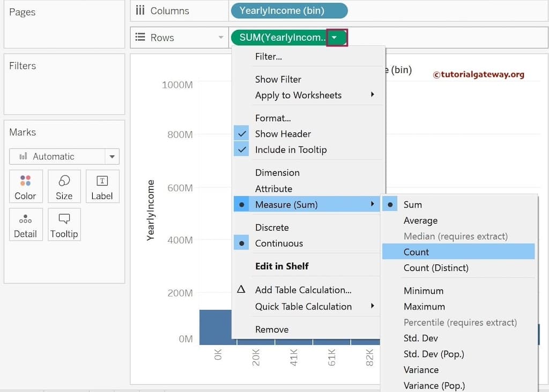Open the Automatic mark type dropdown
The image size is (549, 392).
pos(112,157)
